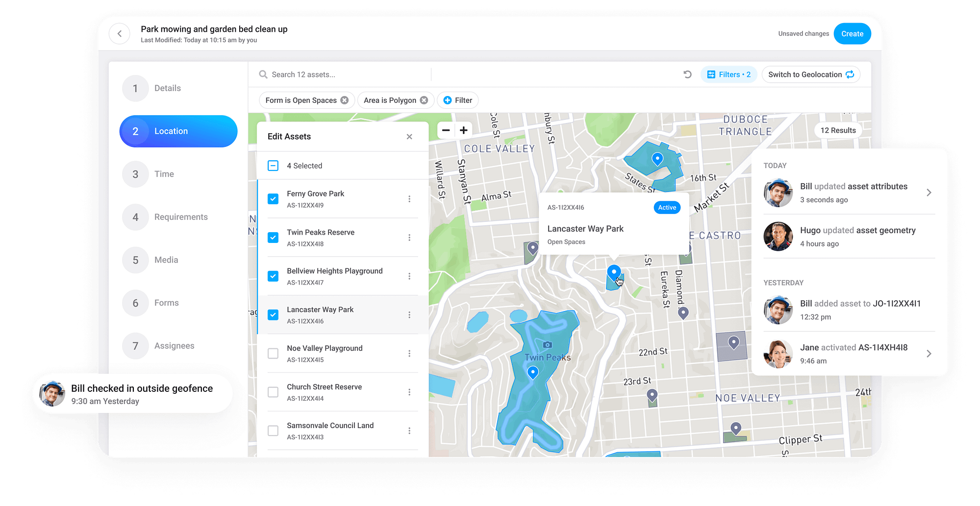Image resolution: width=980 pixels, height=506 pixels.
Task: Zoom in the map with plus
Action: coord(464,130)
